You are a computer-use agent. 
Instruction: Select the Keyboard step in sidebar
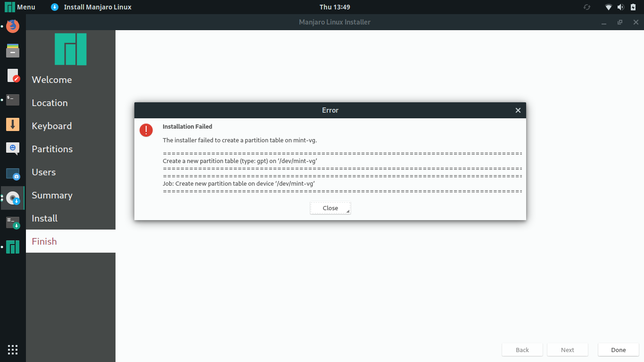click(71, 126)
